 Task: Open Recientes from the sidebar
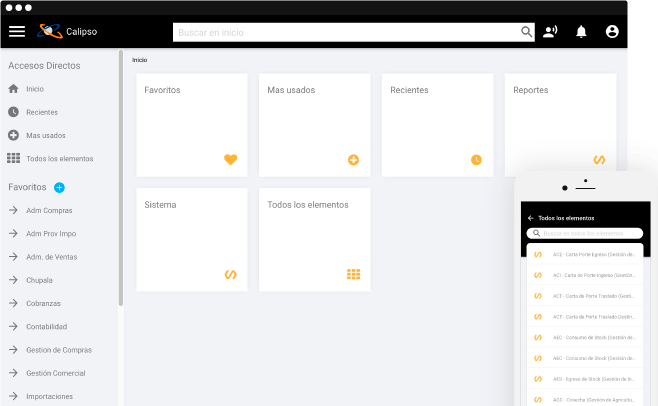(x=42, y=112)
